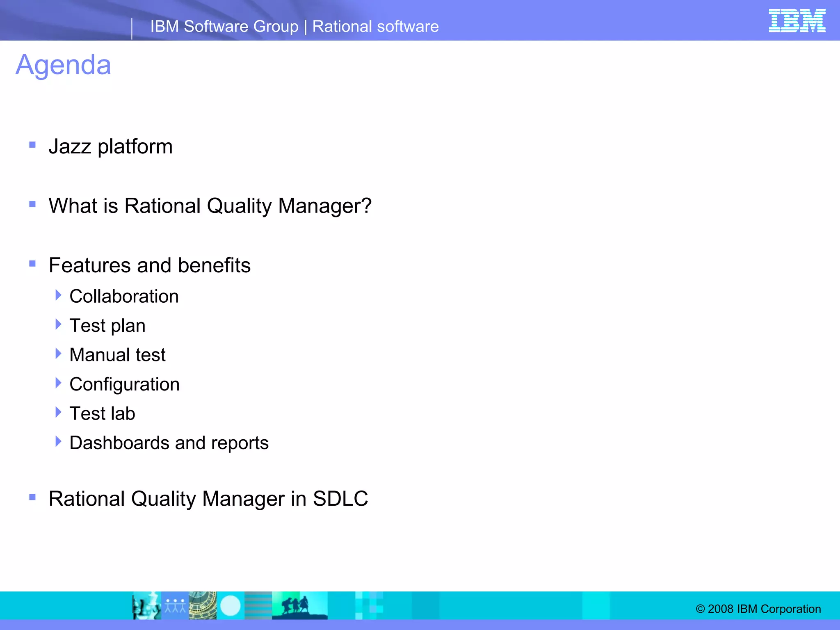Click the 'Test lab' sub-item
This screenshot has width=840, height=630.
coord(103,413)
